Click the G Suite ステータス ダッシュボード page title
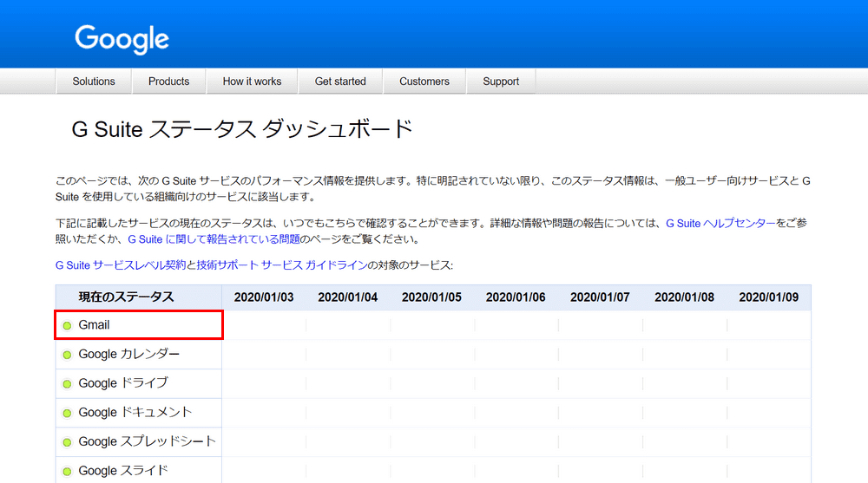Screen dimensions: 868x483 click(242, 129)
